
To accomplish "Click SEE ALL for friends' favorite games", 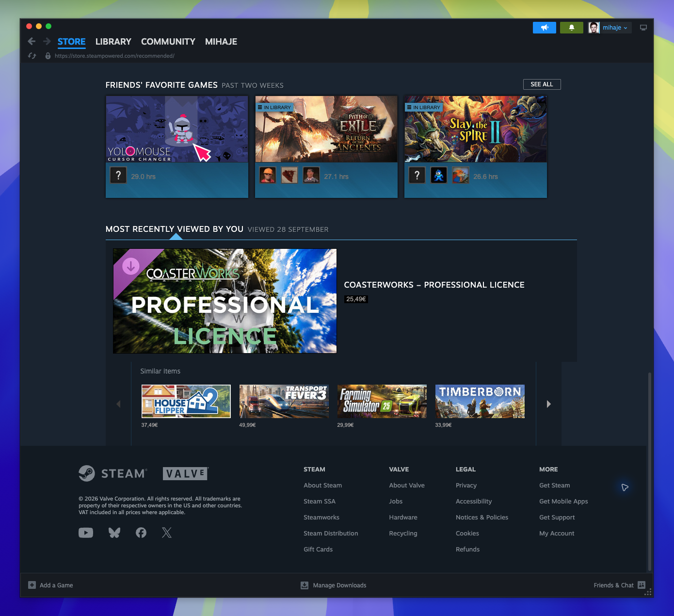I will click(x=542, y=84).
